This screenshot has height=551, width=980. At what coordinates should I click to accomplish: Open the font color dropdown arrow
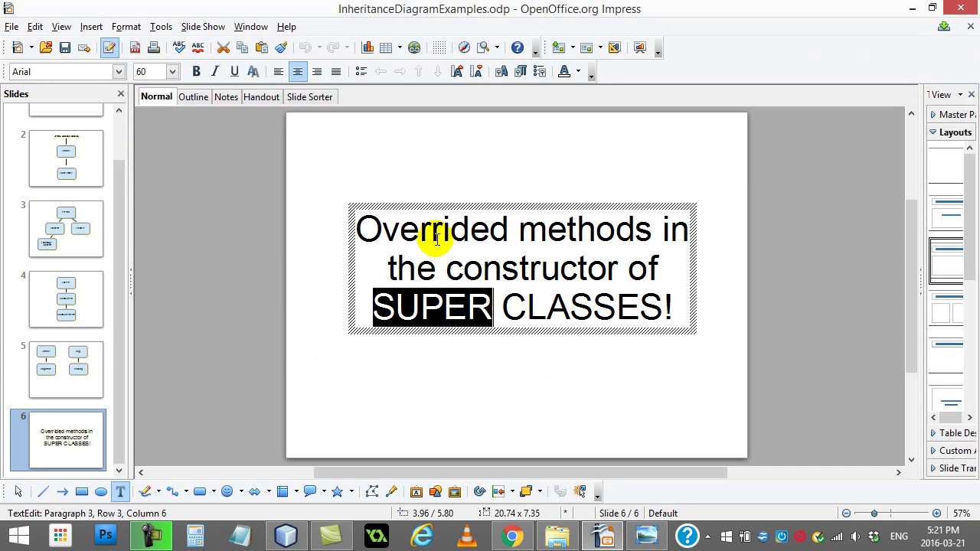tap(579, 71)
